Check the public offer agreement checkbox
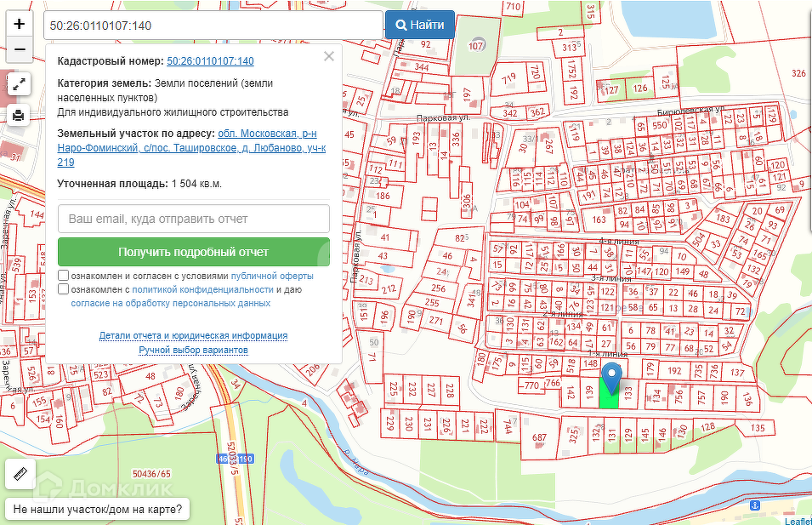Image resolution: width=812 pixels, height=525 pixels. click(64, 276)
